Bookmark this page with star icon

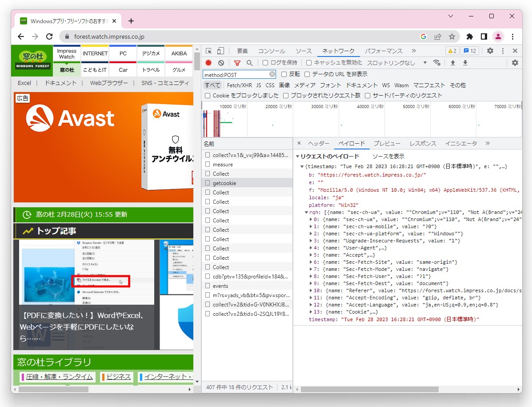(452, 36)
